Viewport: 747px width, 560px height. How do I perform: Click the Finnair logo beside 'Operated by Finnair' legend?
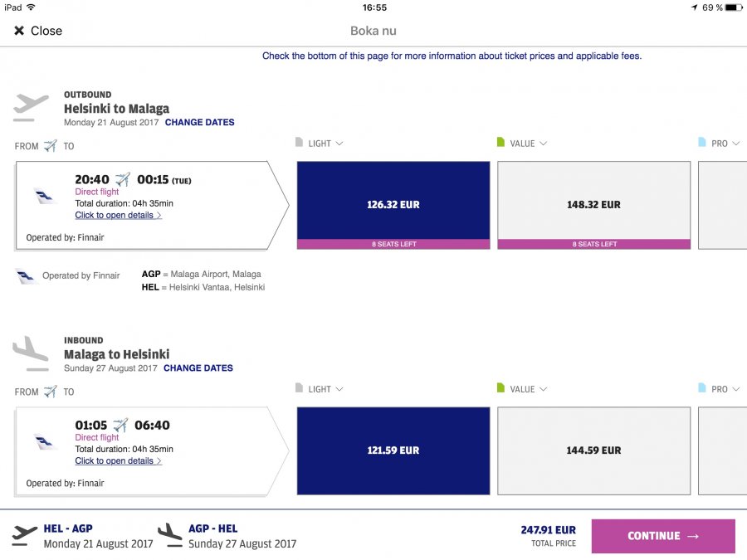pyautogui.click(x=26, y=276)
